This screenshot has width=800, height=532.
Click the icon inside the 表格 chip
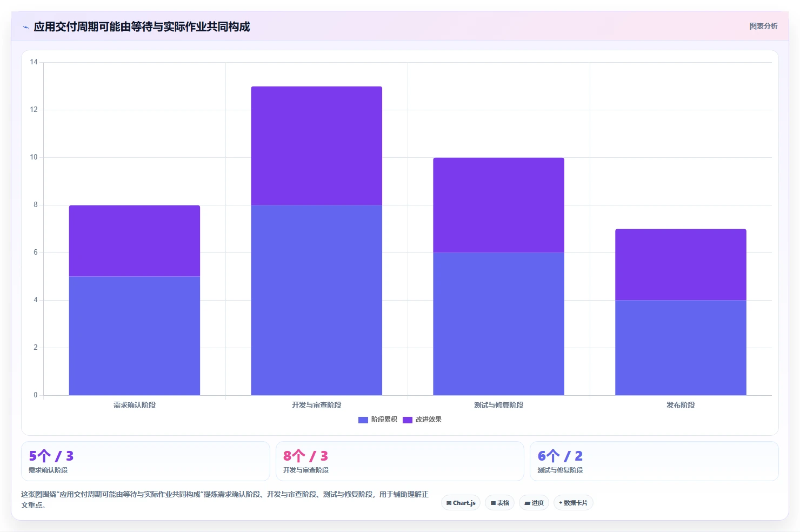[x=493, y=503]
